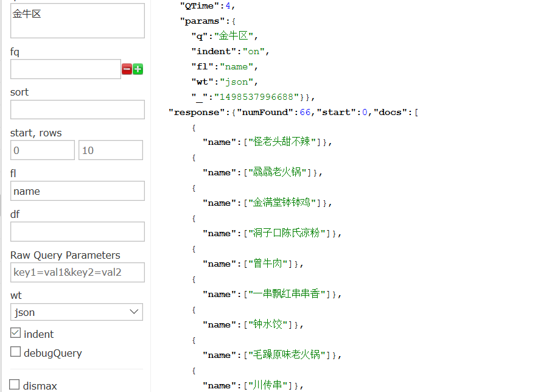Click the result name 金满堂钵钵鸡
This screenshot has width=535, height=392.
tap(282, 202)
